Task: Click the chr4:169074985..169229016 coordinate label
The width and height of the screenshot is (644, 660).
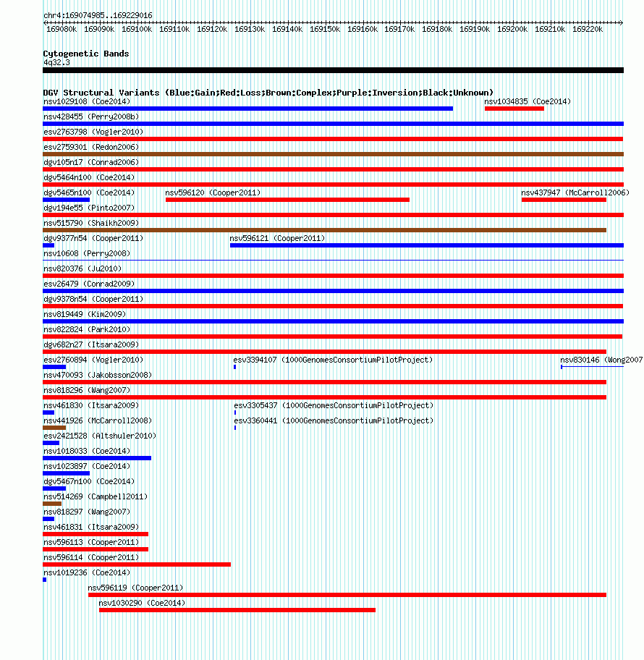Action: tap(98, 15)
